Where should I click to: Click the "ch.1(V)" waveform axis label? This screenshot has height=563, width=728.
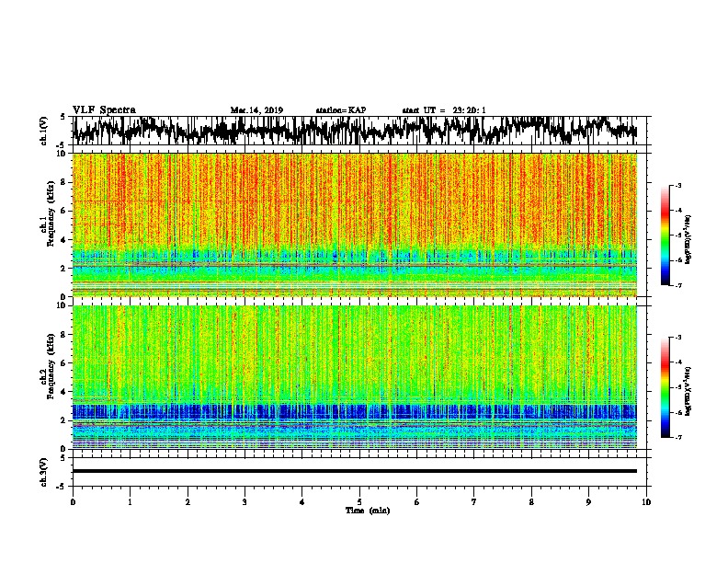pyautogui.click(x=43, y=131)
